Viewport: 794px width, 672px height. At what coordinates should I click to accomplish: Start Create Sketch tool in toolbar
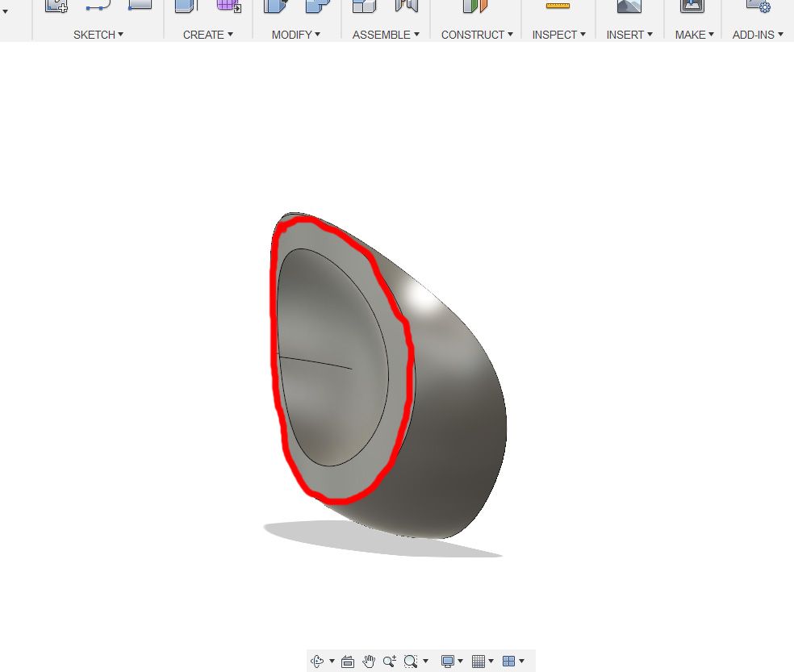[56, 6]
